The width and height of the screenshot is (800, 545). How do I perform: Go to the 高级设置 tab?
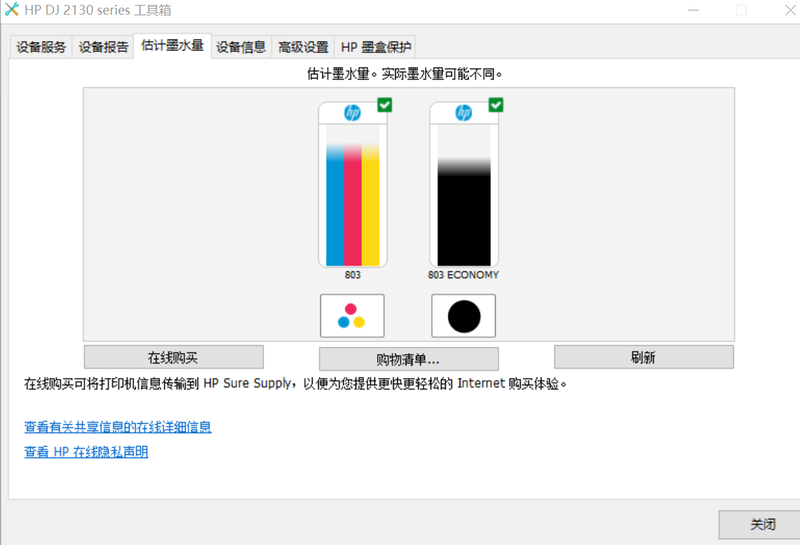tap(303, 47)
